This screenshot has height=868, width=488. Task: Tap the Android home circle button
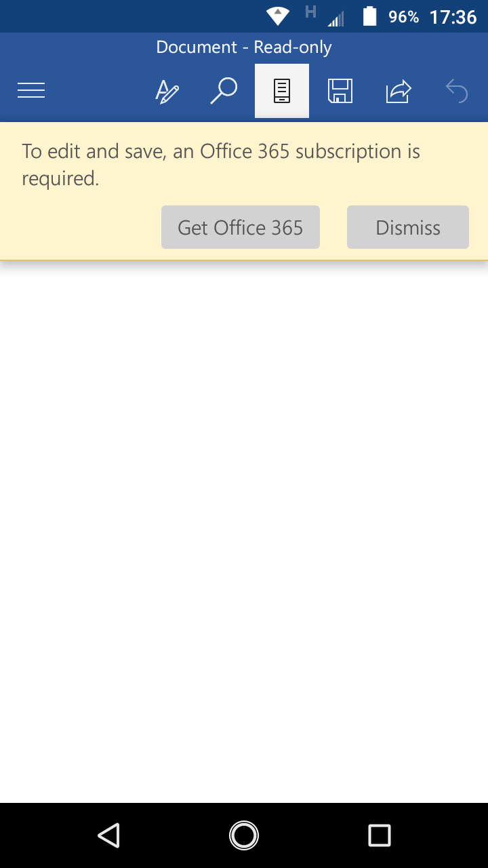point(244,835)
